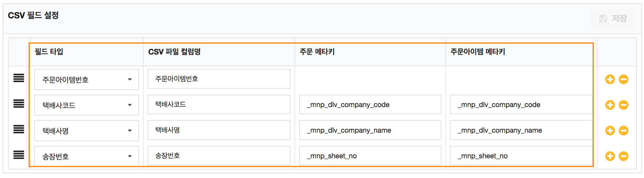Add a row after the 택배사코드 row
This screenshot has width=644, height=178.
[610, 105]
